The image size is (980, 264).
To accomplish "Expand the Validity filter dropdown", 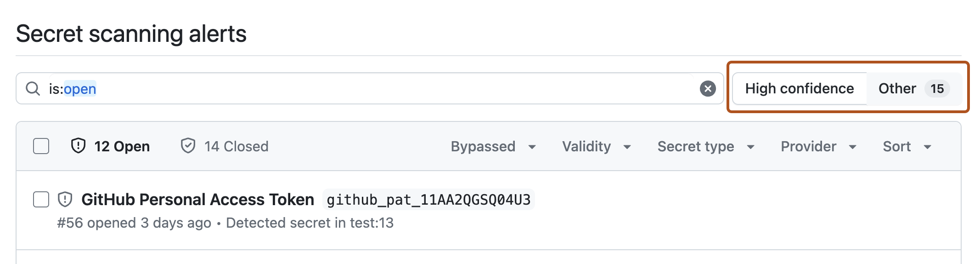I will 596,146.
